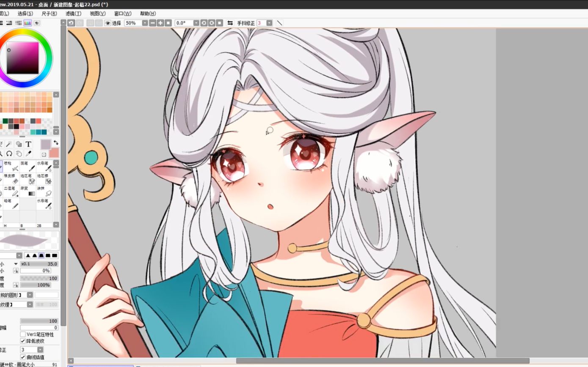Adjust the brush size 35.0 slider
This screenshot has width=588, height=367.
pos(39,264)
